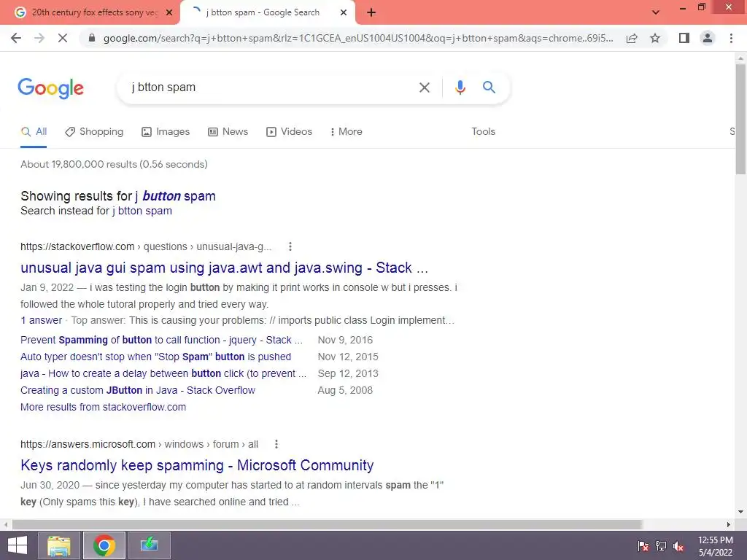747x560 pixels.
Task: Share this page via the share icon
Action: pyautogui.click(x=632, y=38)
